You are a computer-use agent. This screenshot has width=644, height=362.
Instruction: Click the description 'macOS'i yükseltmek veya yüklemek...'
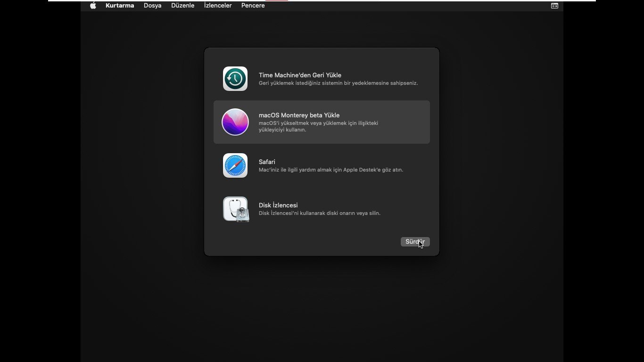point(318,126)
